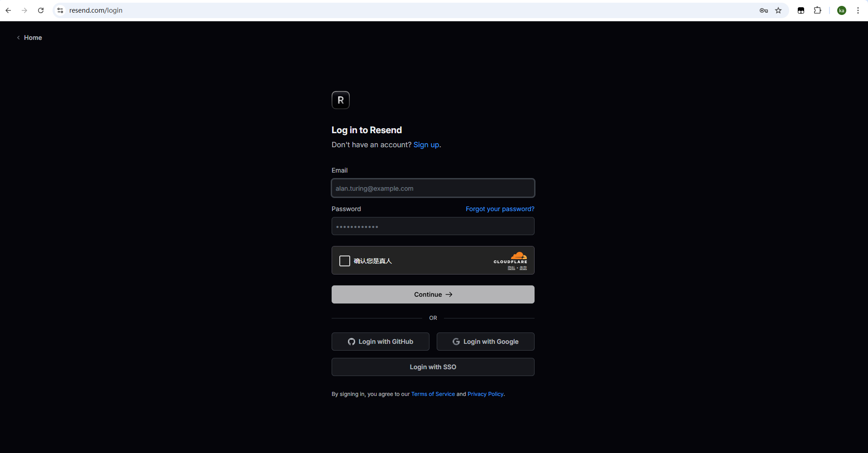Screen dimensions: 868x453
Task: Select Login with SSO
Action: coord(433,367)
